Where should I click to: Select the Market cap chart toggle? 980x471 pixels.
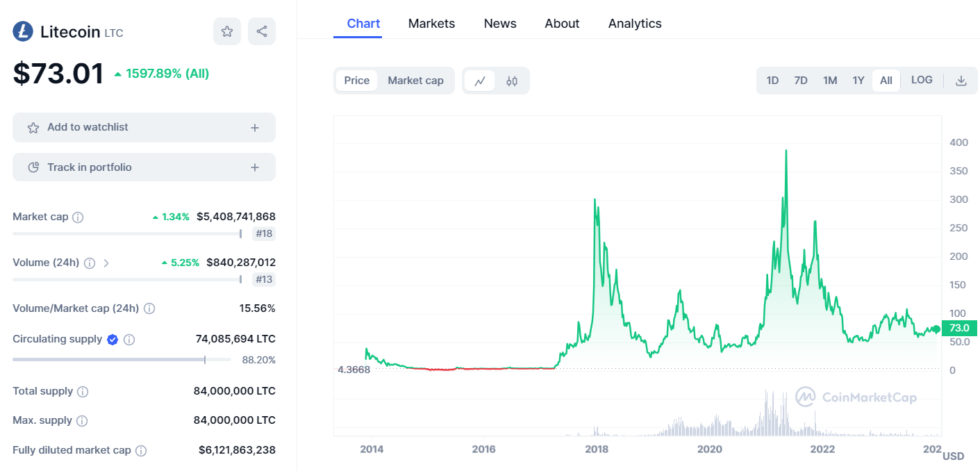(x=415, y=81)
